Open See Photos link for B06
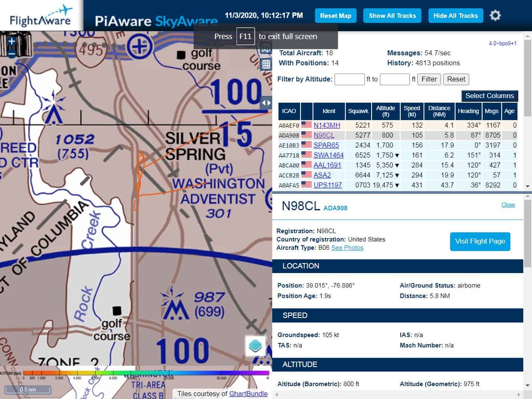This screenshot has height=399, width=532. click(347, 247)
